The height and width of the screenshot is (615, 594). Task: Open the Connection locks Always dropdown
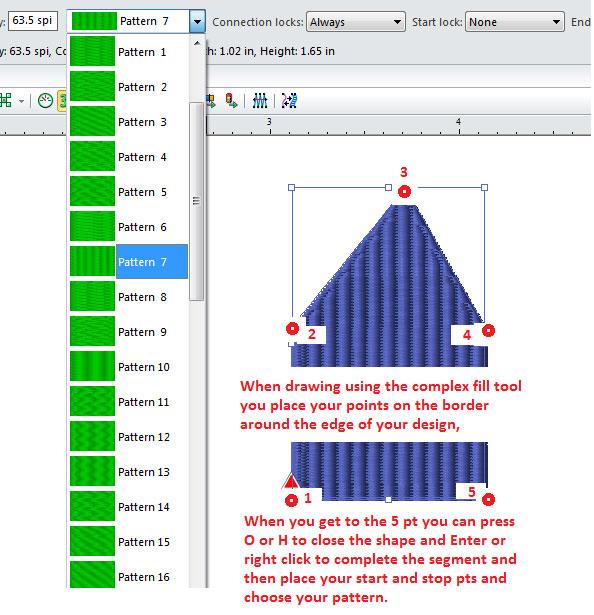click(x=355, y=22)
